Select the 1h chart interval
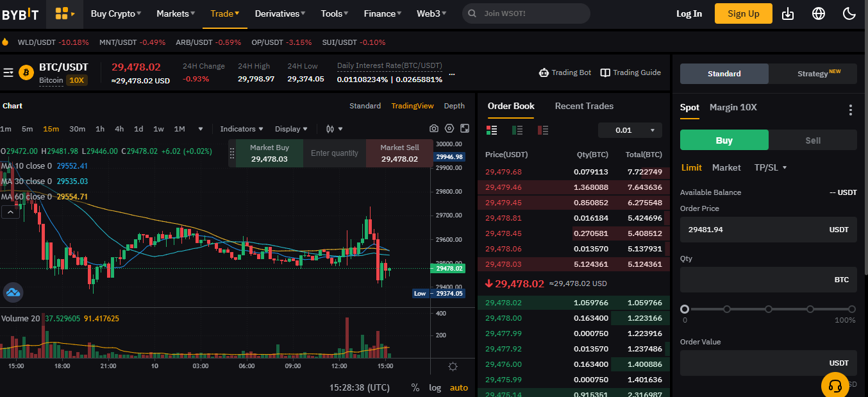868x397 pixels. [100, 129]
